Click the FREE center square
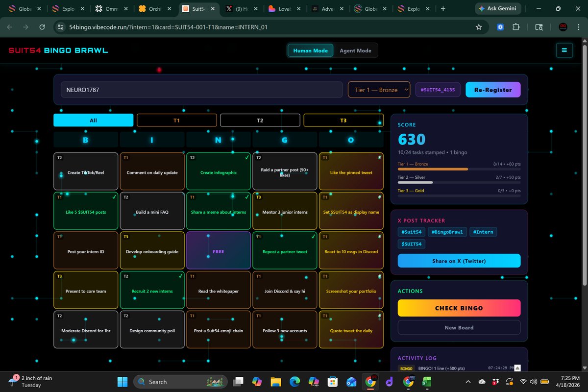The width and height of the screenshot is (588, 392). [x=219, y=250]
